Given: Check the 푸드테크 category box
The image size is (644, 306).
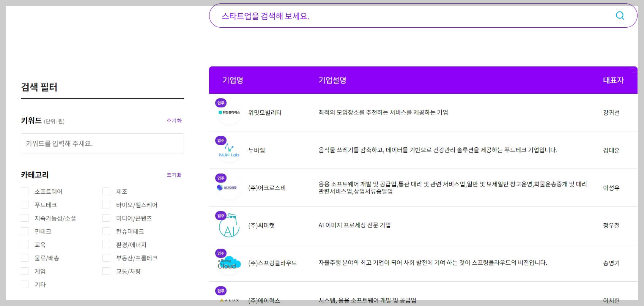Looking at the screenshot, I should 25,205.
